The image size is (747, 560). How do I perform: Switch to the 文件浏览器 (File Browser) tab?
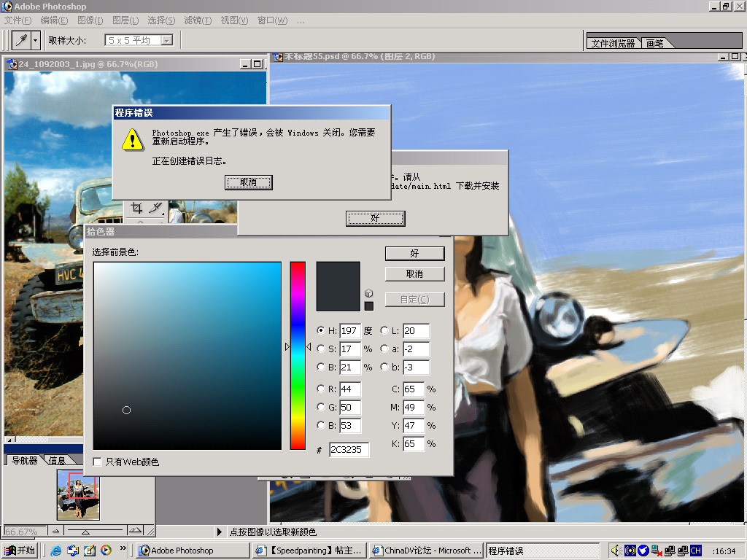[613, 43]
